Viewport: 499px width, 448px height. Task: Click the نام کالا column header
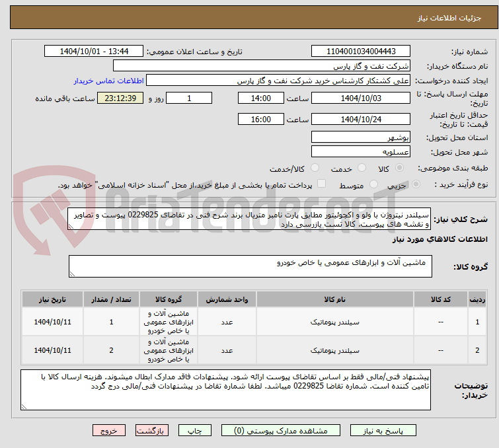tap(335, 299)
